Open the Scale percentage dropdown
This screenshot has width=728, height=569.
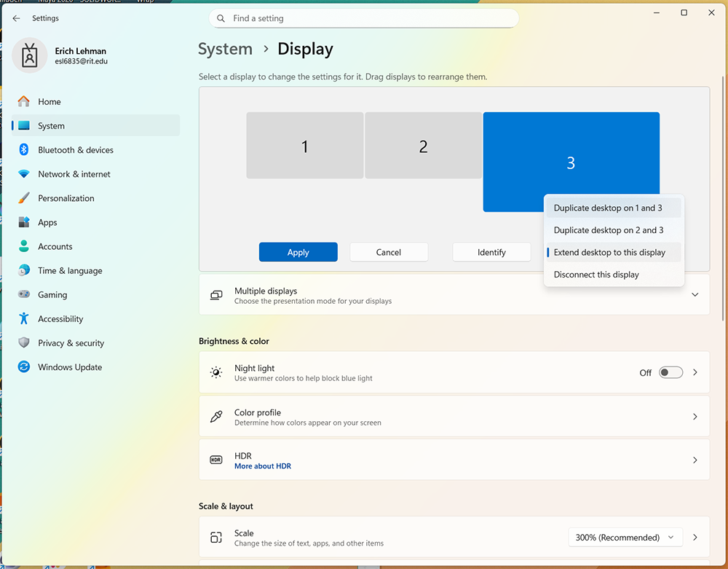pyautogui.click(x=625, y=538)
